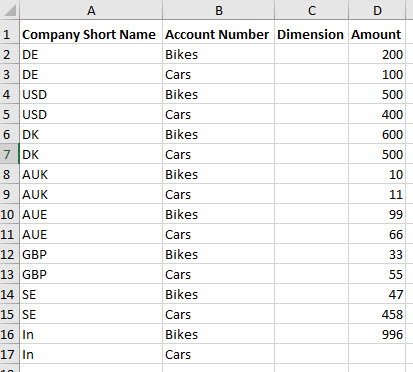Select the empty Amount cell in row 17
The image size is (413, 372).
click(x=377, y=354)
